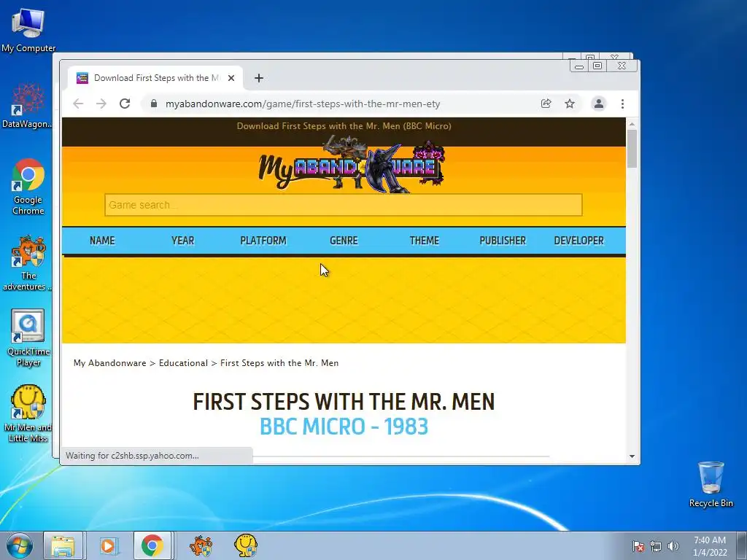Screen dimensions: 747x560
Task: Close the Download First Steps tab
Action: pos(231,78)
